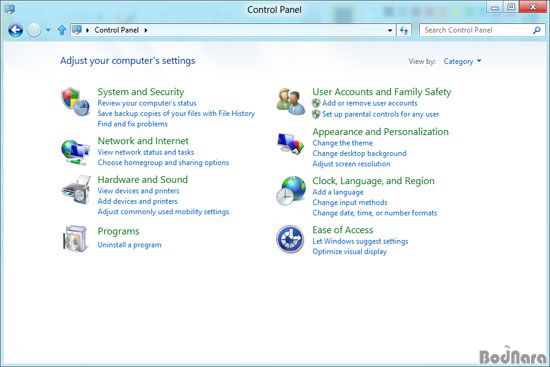
Task: Open Change input methods
Action: [350, 202]
